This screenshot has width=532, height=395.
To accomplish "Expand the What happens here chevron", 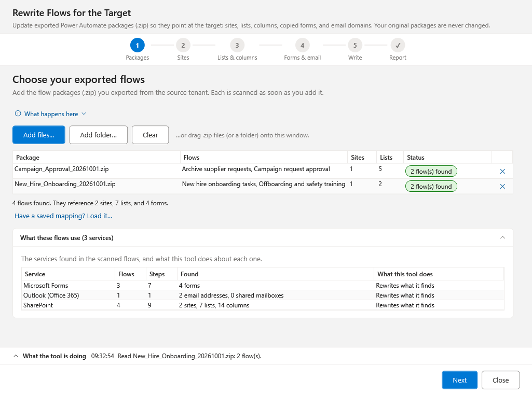I will pos(84,114).
